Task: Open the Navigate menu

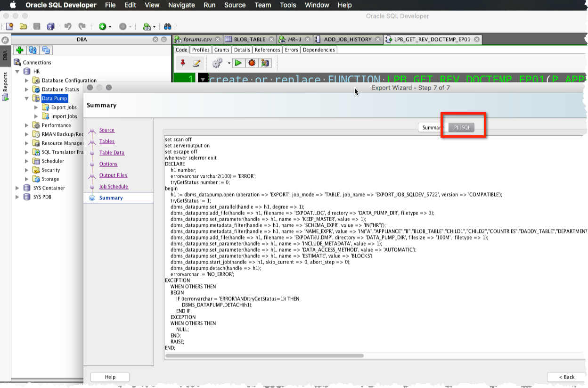Action: click(x=181, y=5)
